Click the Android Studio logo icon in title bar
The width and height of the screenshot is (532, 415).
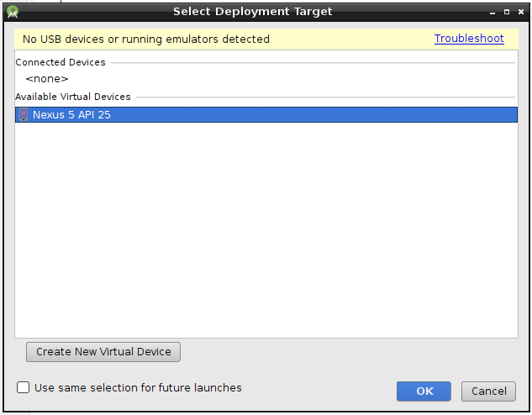click(x=13, y=12)
